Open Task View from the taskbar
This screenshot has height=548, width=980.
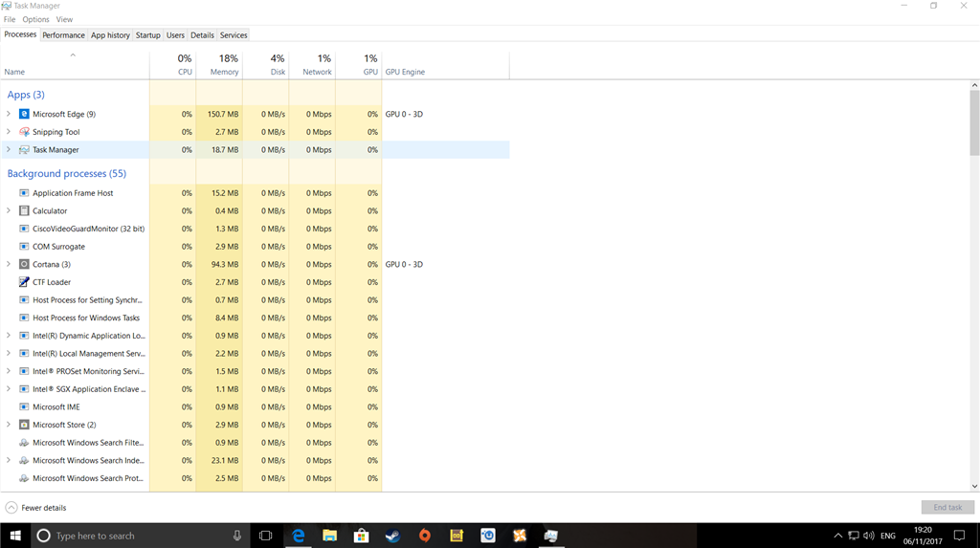[x=266, y=536]
